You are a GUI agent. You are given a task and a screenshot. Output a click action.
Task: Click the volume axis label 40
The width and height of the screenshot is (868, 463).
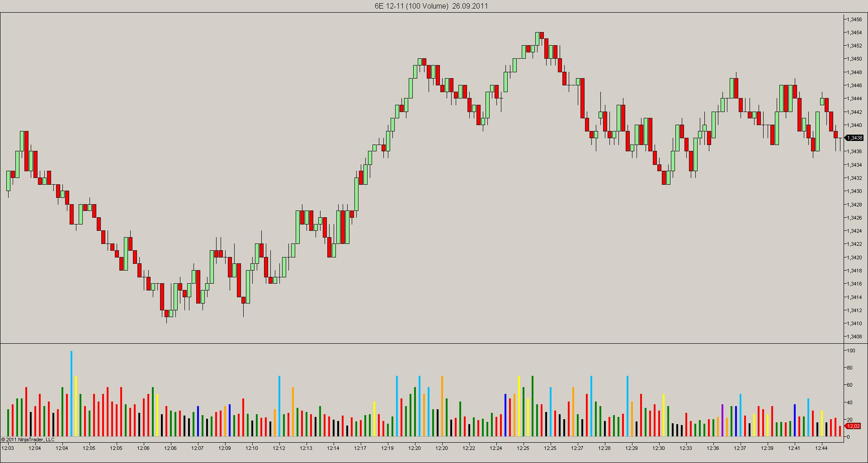click(849, 402)
